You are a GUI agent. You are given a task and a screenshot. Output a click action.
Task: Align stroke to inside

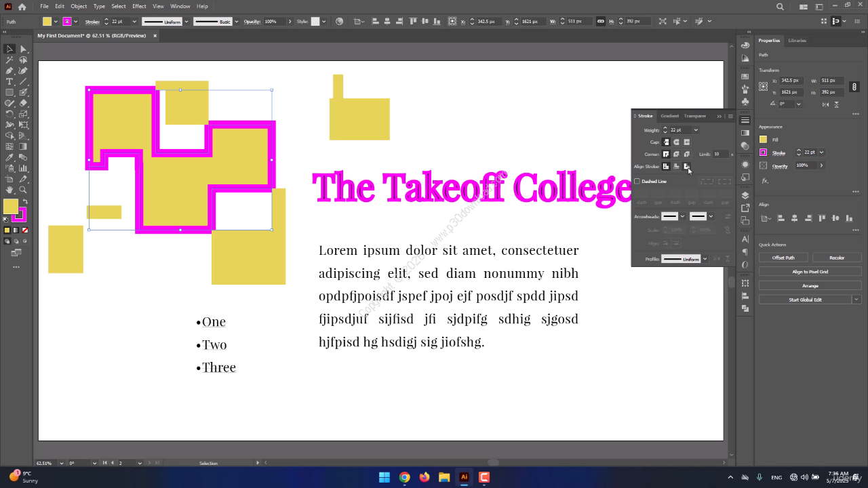[676, 167]
